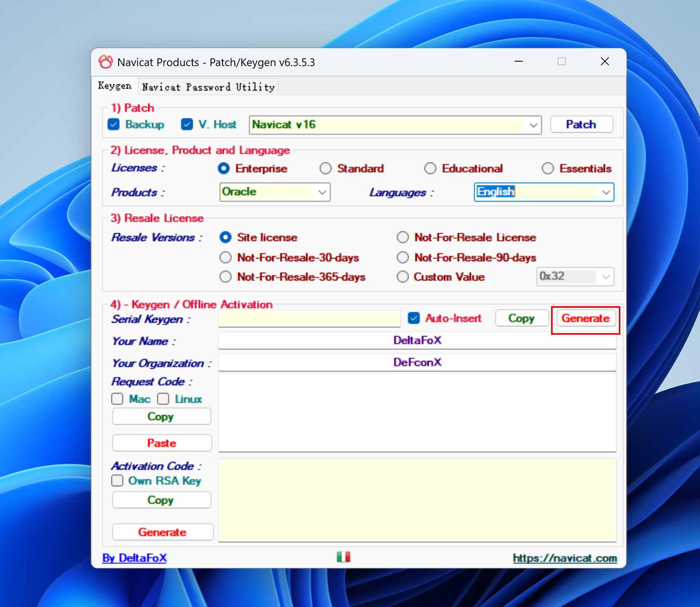The width and height of the screenshot is (700, 607).
Task: Click into the Your Name field
Action: click(x=417, y=340)
